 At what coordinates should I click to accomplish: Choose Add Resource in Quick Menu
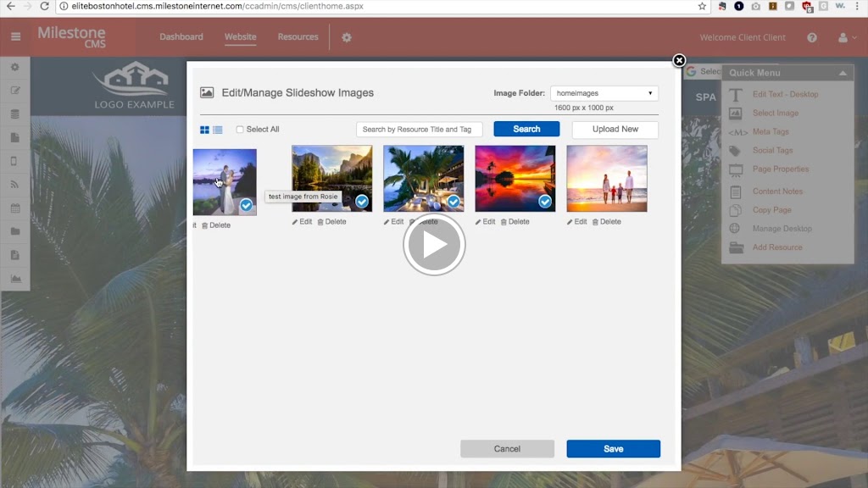(776, 247)
